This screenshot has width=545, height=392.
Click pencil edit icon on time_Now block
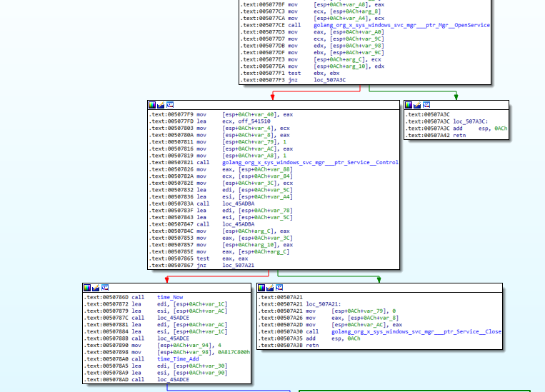pos(96,288)
